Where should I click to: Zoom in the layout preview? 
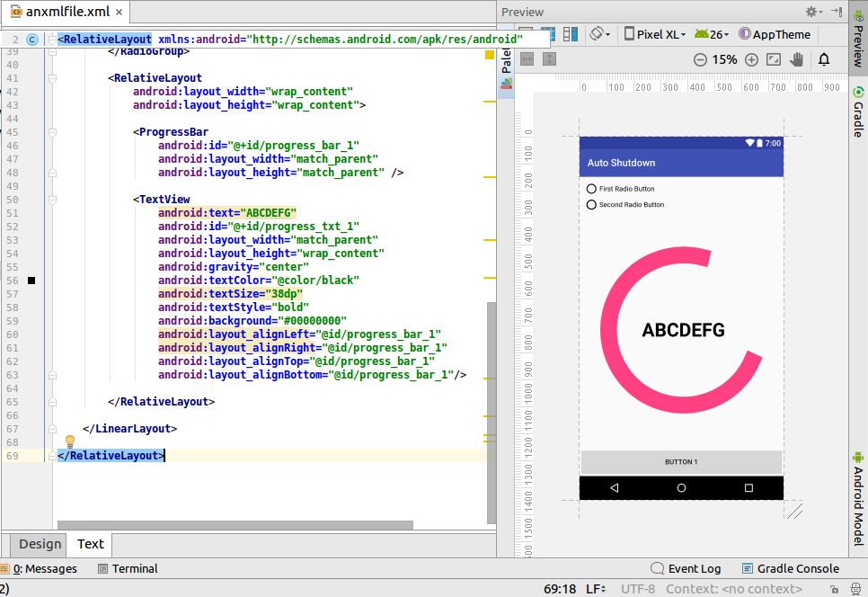(x=751, y=60)
